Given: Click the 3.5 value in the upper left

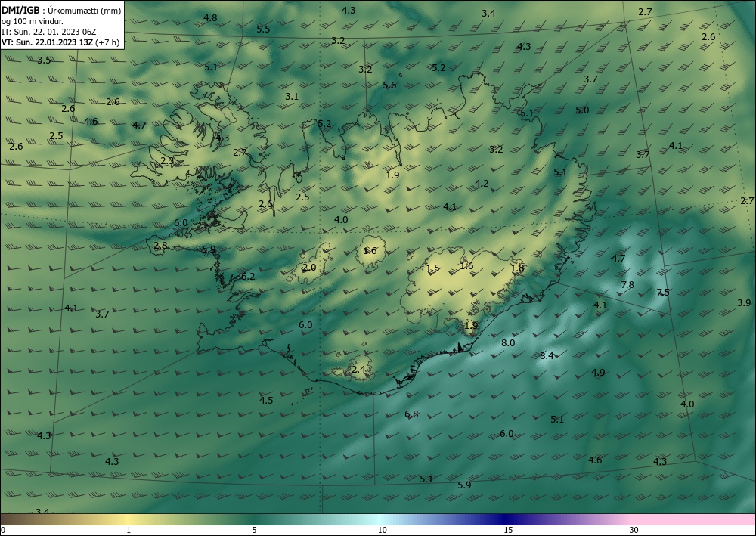Looking at the screenshot, I should tap(44, 60).
